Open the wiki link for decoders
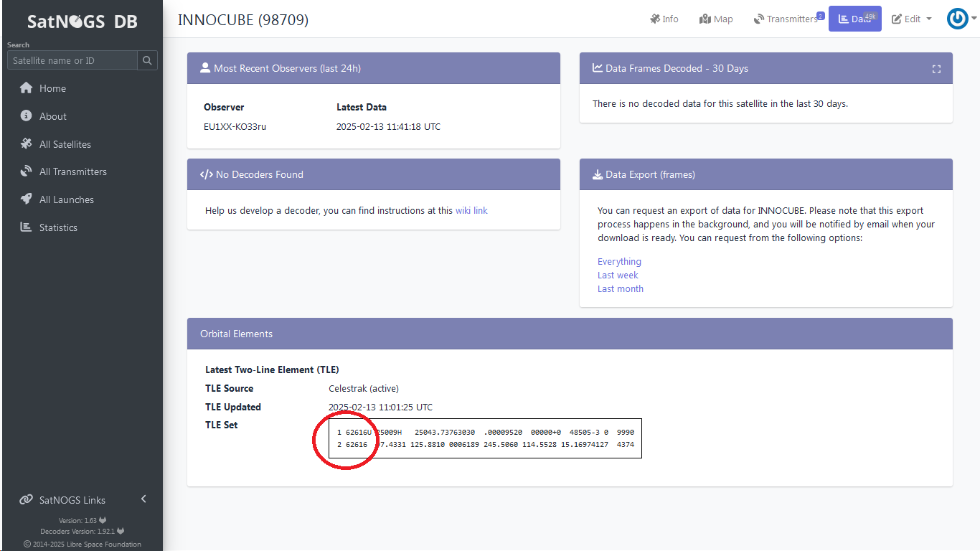 click(471, 211)
